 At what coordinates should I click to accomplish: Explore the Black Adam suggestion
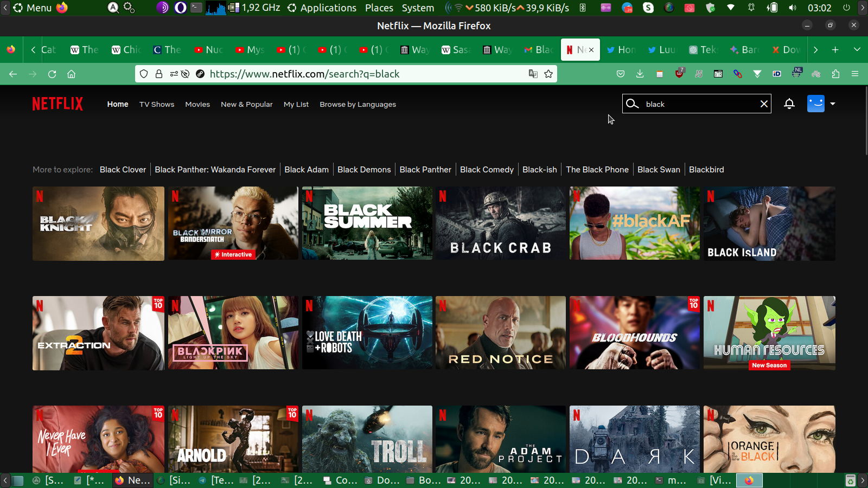[307, 170]
